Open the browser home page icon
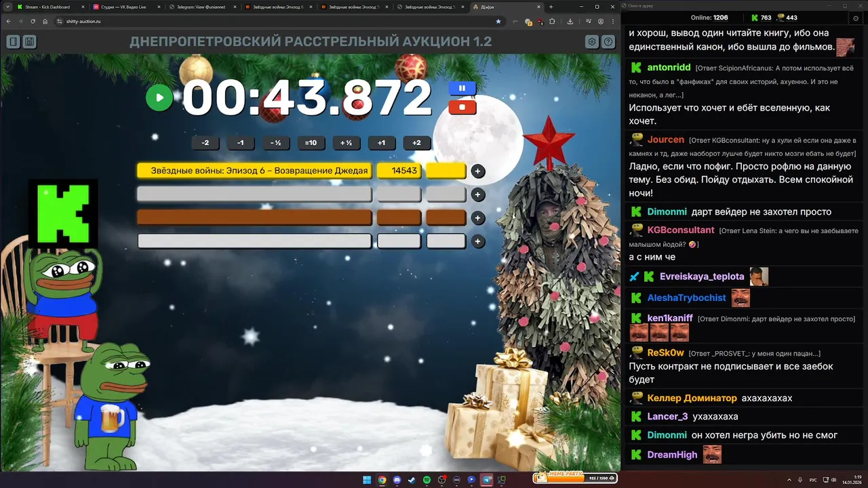Image resolution: width=868 pixels, height=488 pixels. pyautogui.click(x=45, y=21)
